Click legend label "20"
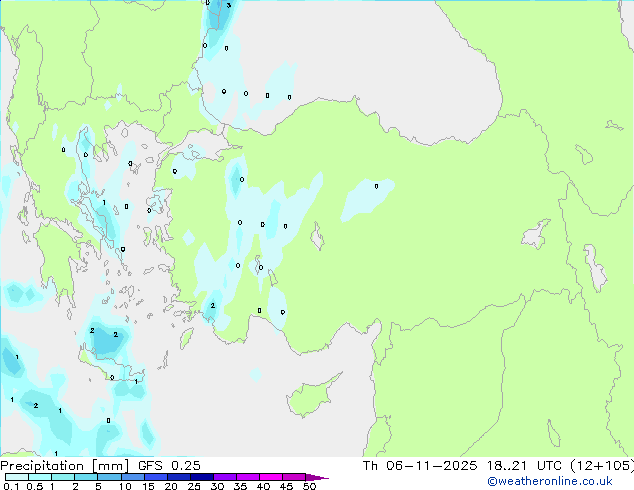634x490 pixels. [171, 486]
